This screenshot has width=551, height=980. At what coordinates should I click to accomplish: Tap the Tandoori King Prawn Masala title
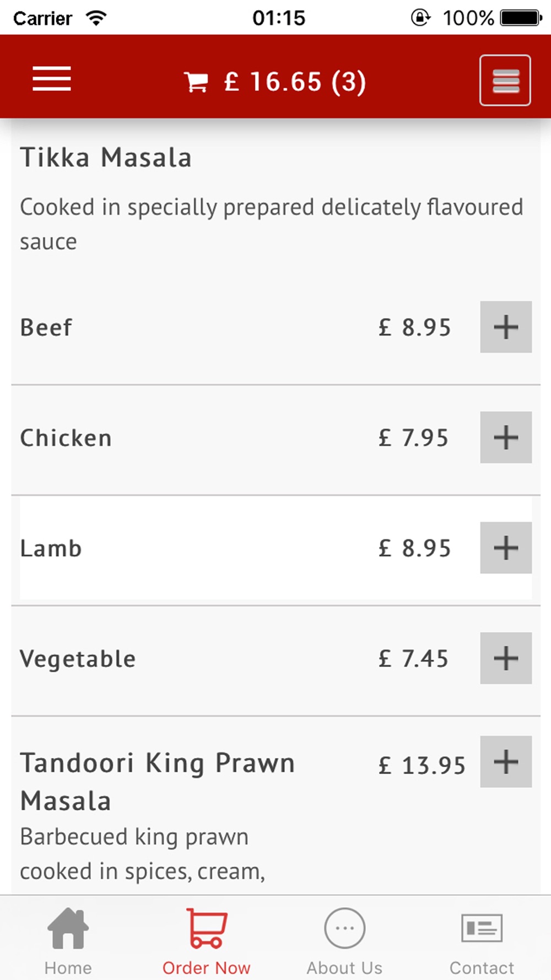point(158,782)
